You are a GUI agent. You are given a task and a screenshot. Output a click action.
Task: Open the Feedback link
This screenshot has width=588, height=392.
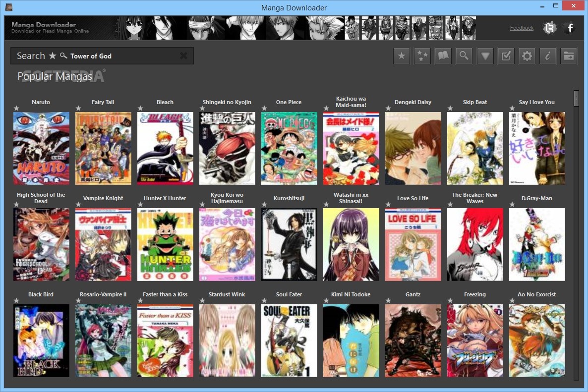click(x=522, y=28)
